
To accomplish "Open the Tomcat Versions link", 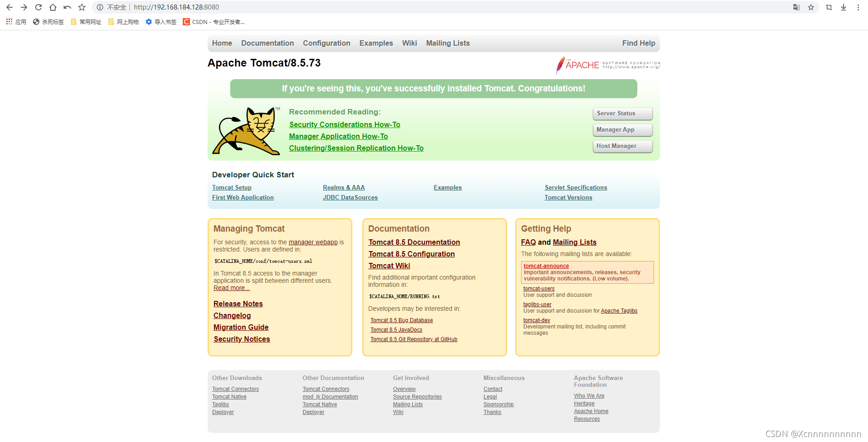I will [x=568, y=198].
